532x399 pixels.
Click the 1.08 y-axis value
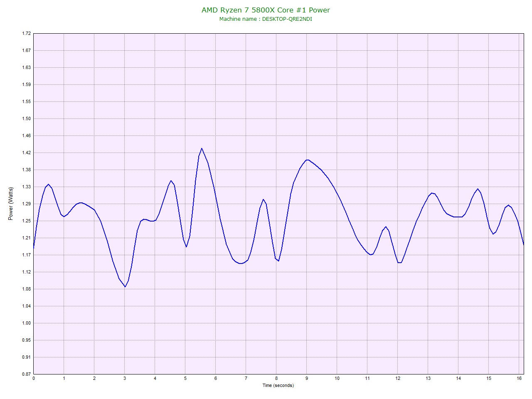tap(26, 289)
